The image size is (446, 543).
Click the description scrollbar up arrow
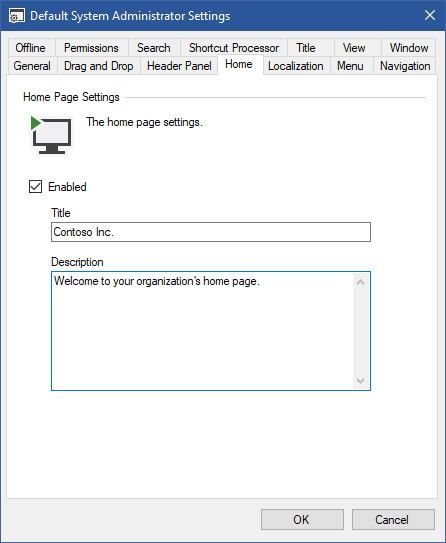pos(360,282)
